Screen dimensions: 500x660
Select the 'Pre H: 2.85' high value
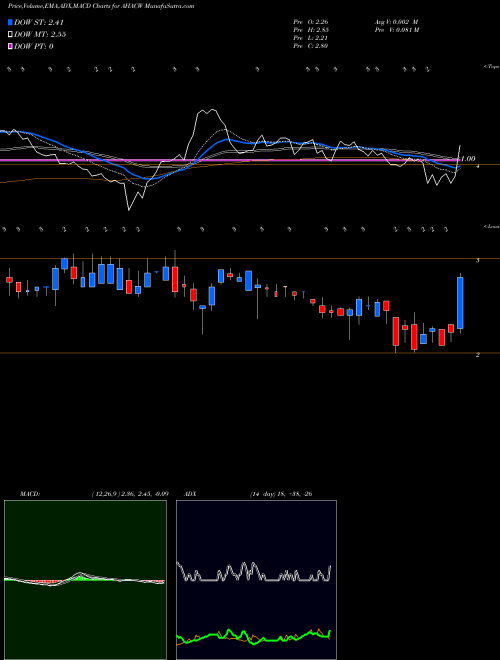pyautogui.click(x=311, y=30)
